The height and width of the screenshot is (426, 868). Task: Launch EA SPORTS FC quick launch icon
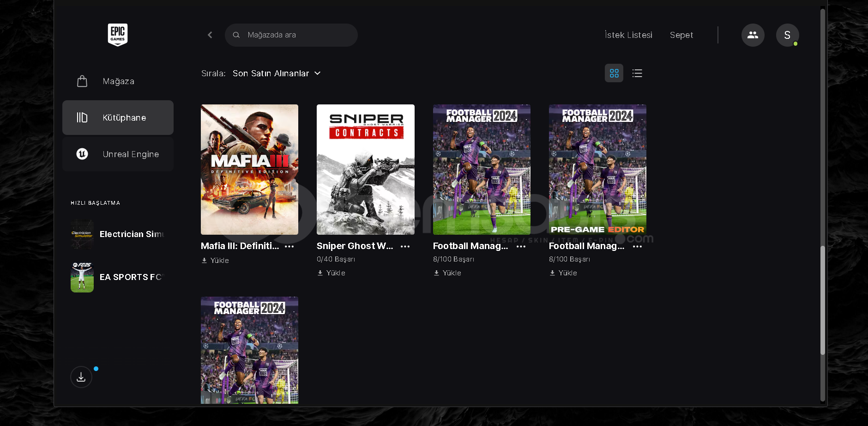(x=82, y=277)
